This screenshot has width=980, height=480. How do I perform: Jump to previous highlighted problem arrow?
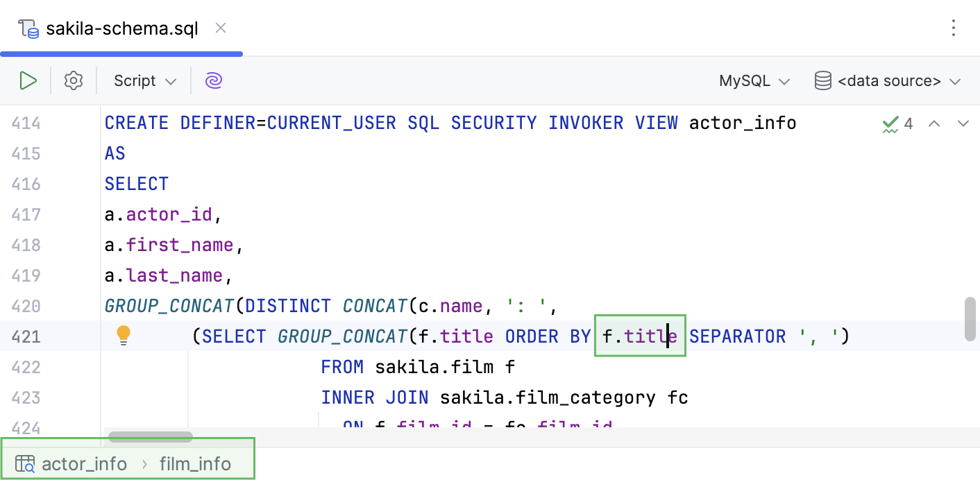pos(934,124)
